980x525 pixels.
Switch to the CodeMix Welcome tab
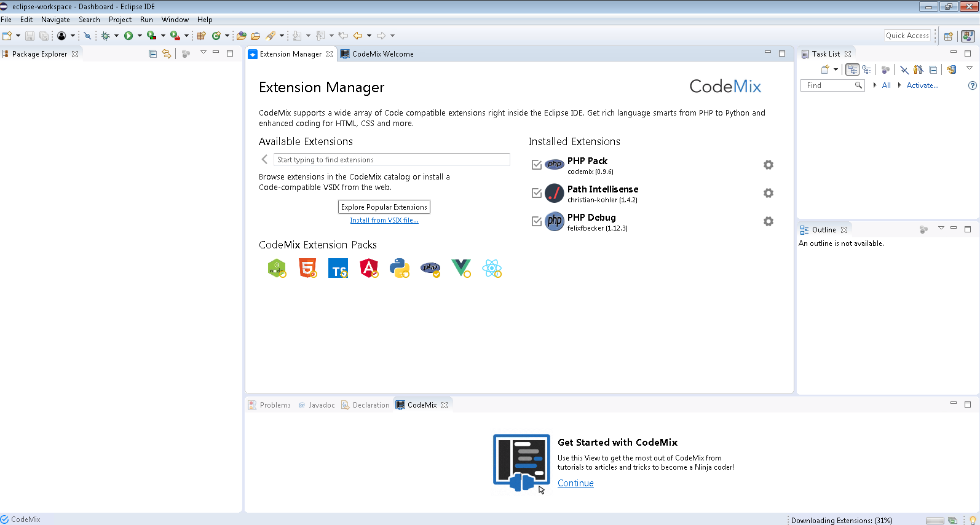coord(382,54)
